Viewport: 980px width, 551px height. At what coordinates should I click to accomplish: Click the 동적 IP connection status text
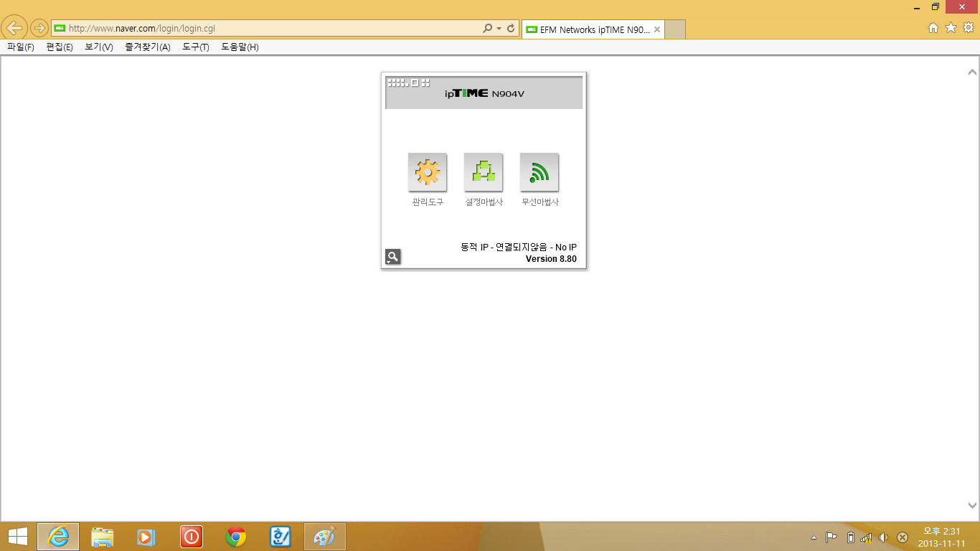click(x=519, y=248)
